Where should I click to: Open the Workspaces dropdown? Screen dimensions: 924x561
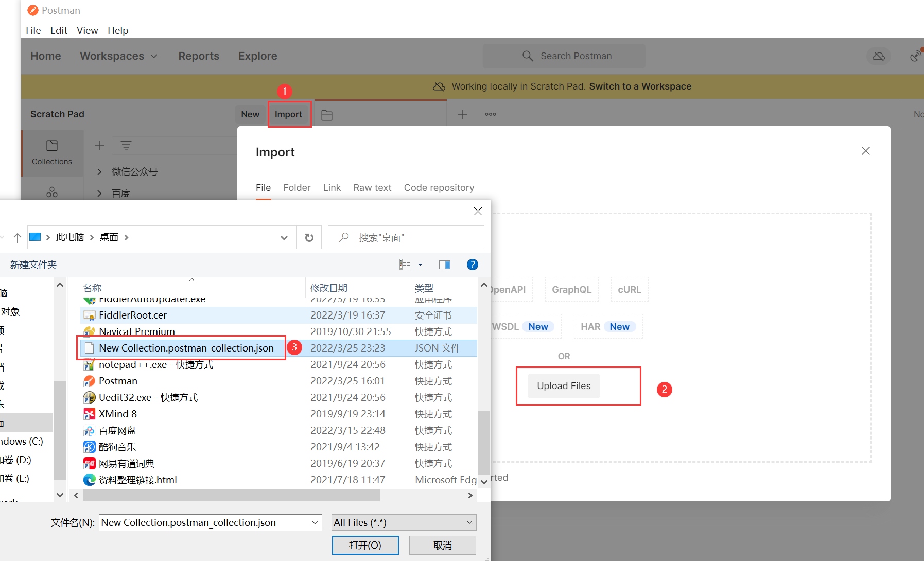118,56
